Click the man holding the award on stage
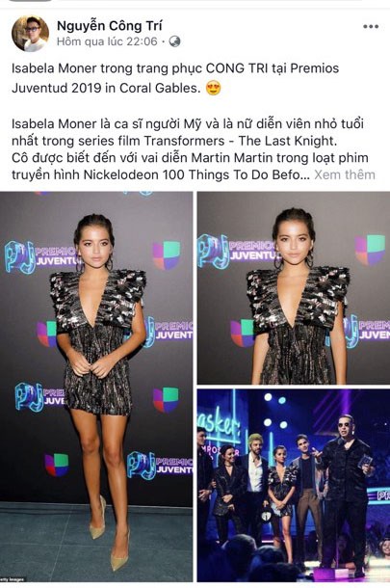 click(x=345, y=484)
